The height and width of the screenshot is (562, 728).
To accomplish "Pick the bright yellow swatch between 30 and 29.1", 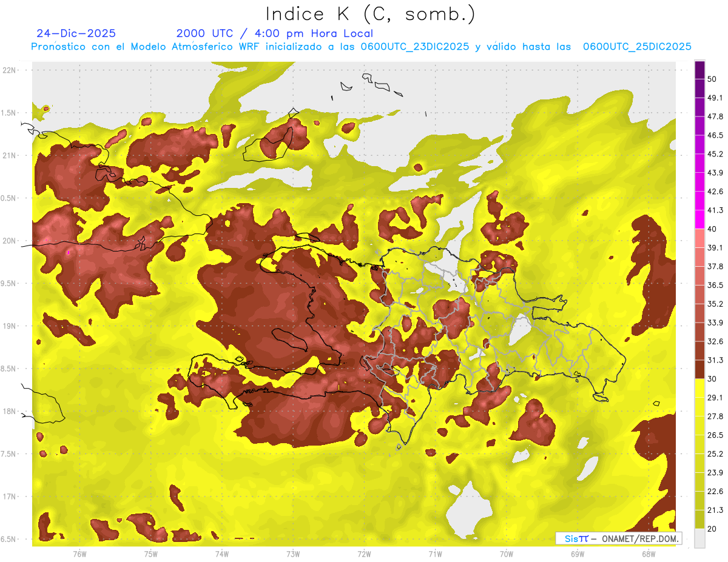I will point(699,389).
